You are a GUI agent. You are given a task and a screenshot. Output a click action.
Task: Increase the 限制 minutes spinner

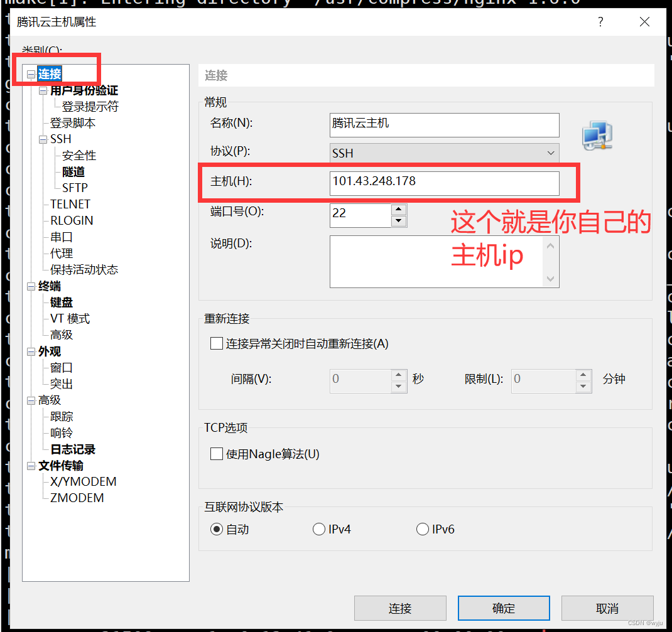click(x=583, y=375)
